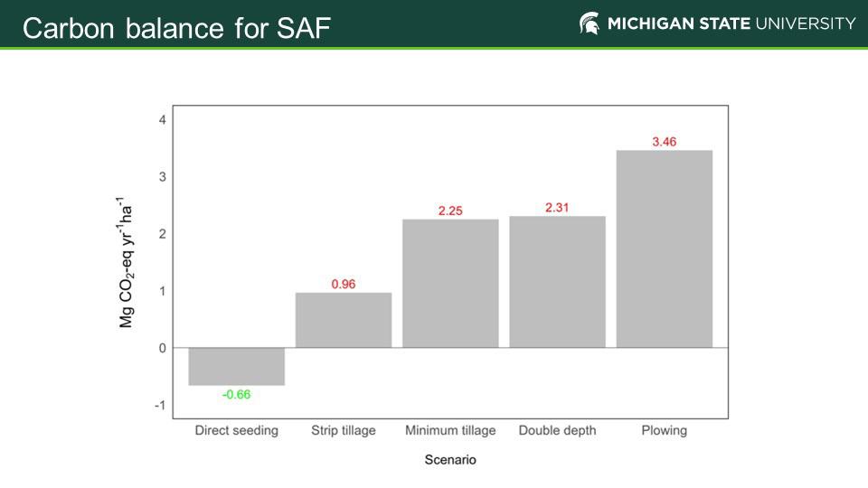
Task: Click the 2.25 value label
Action: point(450,211)
